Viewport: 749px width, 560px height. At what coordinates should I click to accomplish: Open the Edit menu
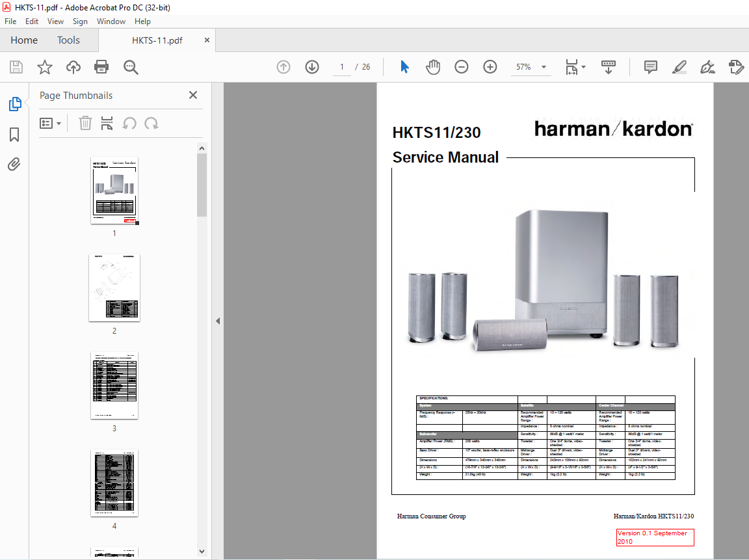pyautogui.click(x=31, y=21)
